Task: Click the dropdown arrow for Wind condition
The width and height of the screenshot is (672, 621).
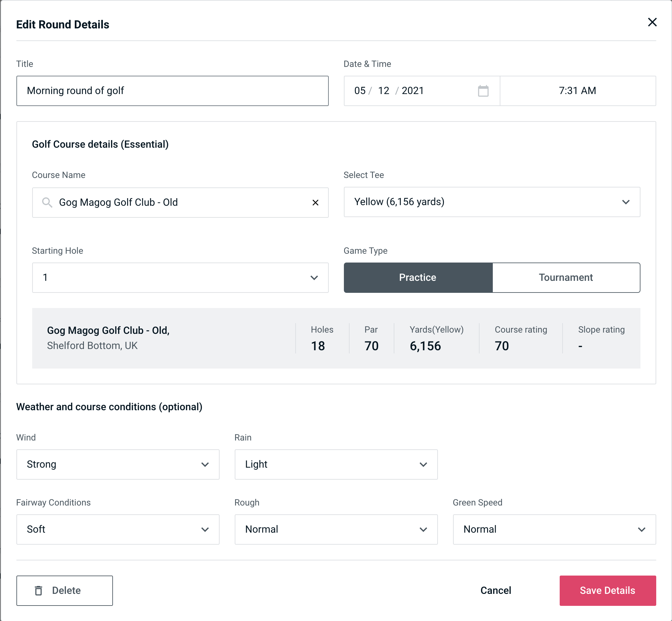Action: [205, 465]
